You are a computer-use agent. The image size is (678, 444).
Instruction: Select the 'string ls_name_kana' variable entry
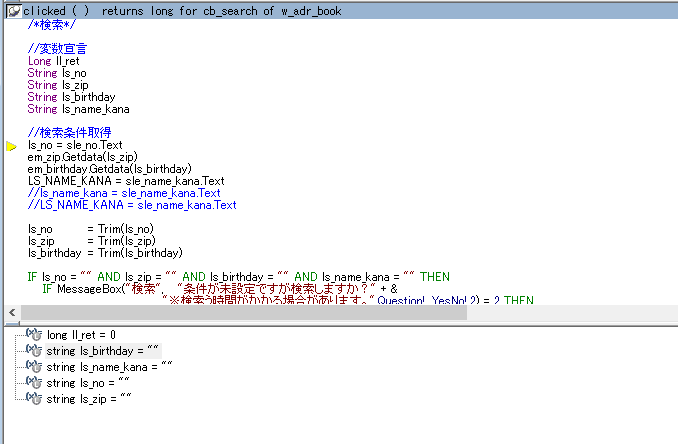(109, 367)
